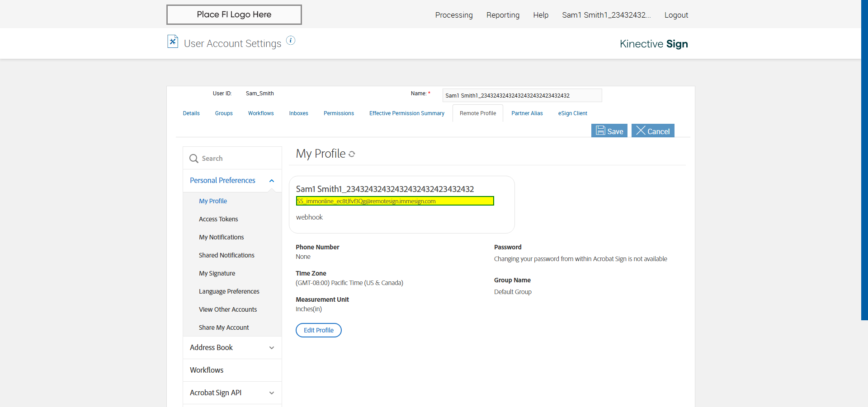868x407 pixels.
Task: Click the search magnifier icon in sidebar
Action: [x=194, y=159]
